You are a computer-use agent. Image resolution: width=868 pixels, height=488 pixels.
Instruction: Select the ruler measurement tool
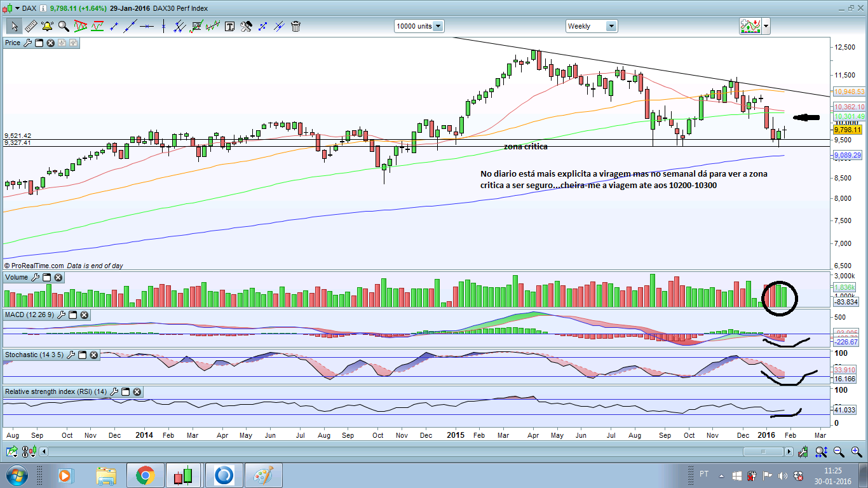tap(31, 26)
